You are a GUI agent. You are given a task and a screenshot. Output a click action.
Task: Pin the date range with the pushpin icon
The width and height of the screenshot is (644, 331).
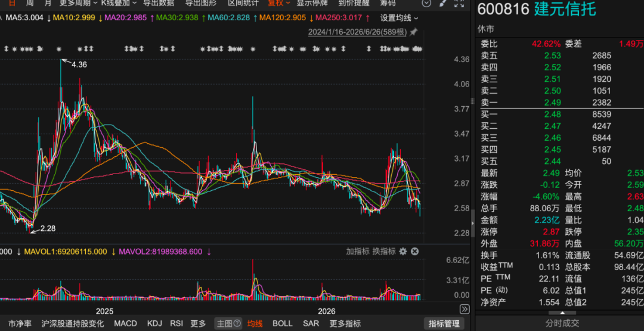tap(414, 32)
